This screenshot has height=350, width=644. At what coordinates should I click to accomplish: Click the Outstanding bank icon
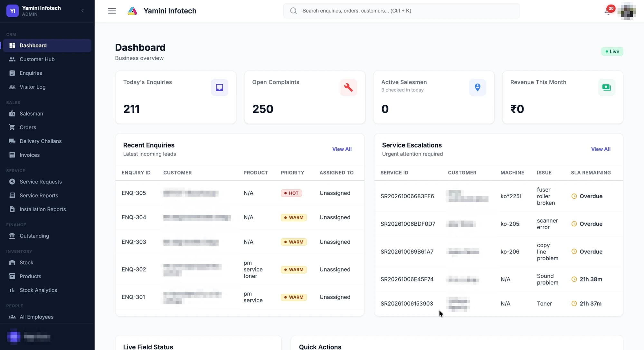(12, 236)
